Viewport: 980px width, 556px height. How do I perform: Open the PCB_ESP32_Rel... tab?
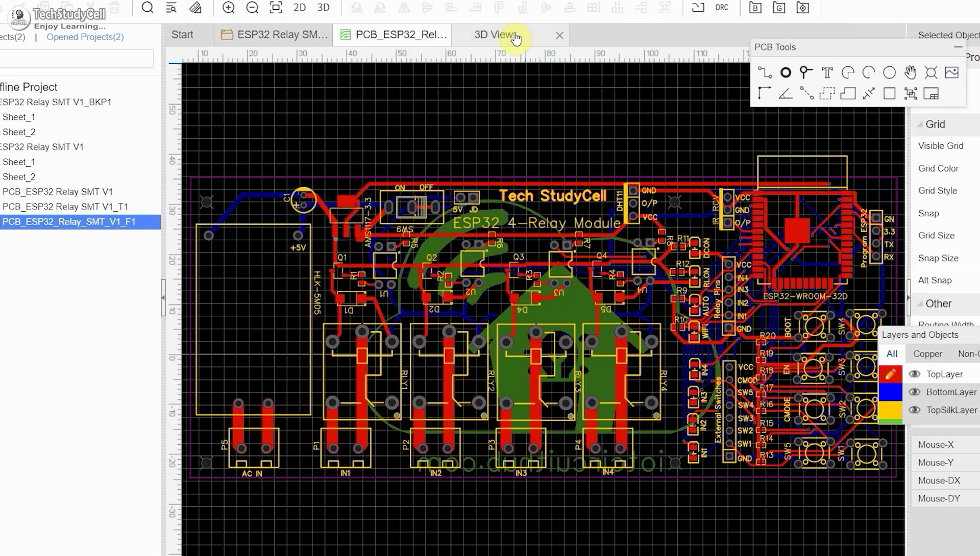(x=393, y=35)
